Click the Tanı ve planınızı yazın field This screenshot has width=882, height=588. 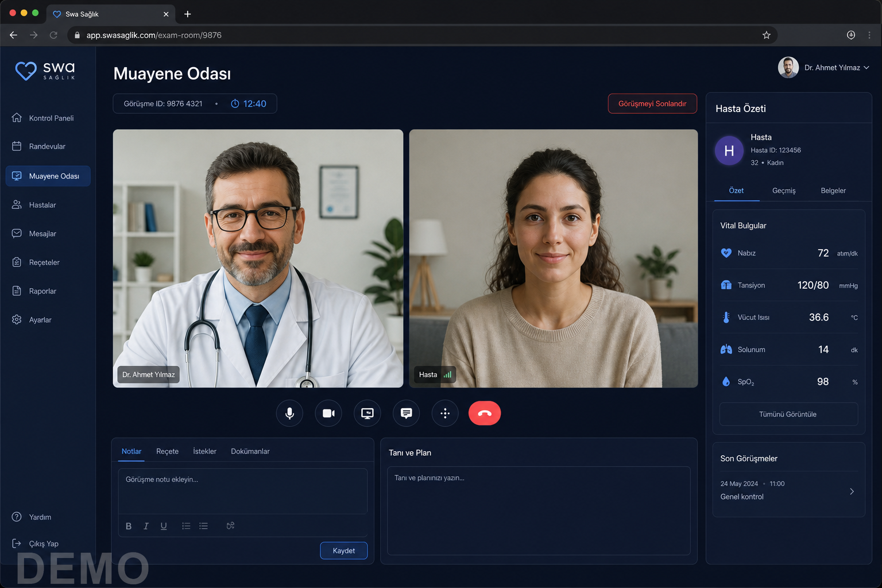pyautogui.click(x=539, y=510)
